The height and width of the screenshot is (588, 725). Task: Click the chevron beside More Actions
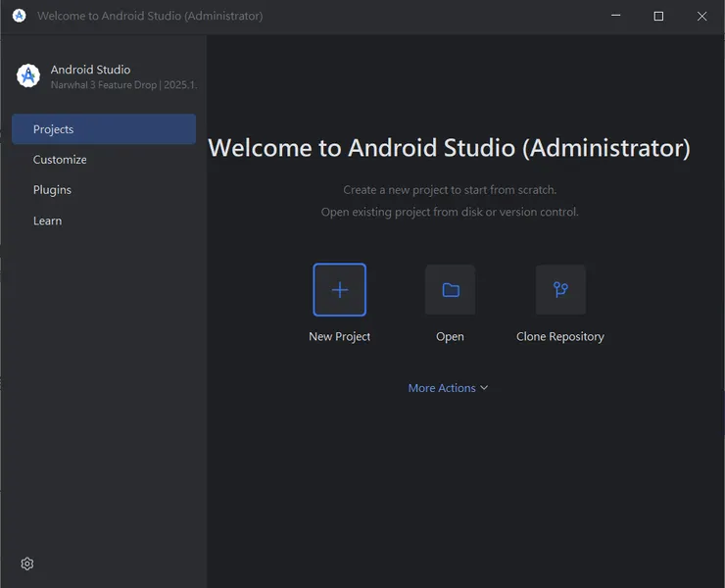point(484,388)
